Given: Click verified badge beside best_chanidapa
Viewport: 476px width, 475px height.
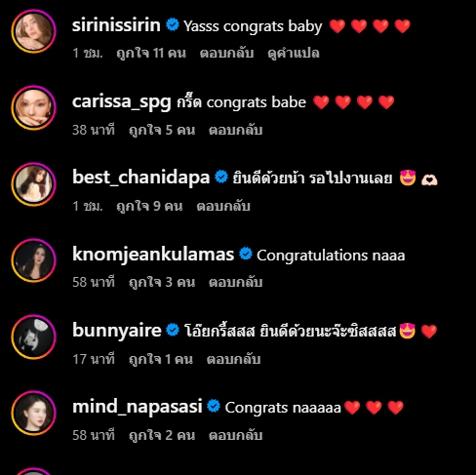Looking at the screenshot, I should tap(221, 177).
